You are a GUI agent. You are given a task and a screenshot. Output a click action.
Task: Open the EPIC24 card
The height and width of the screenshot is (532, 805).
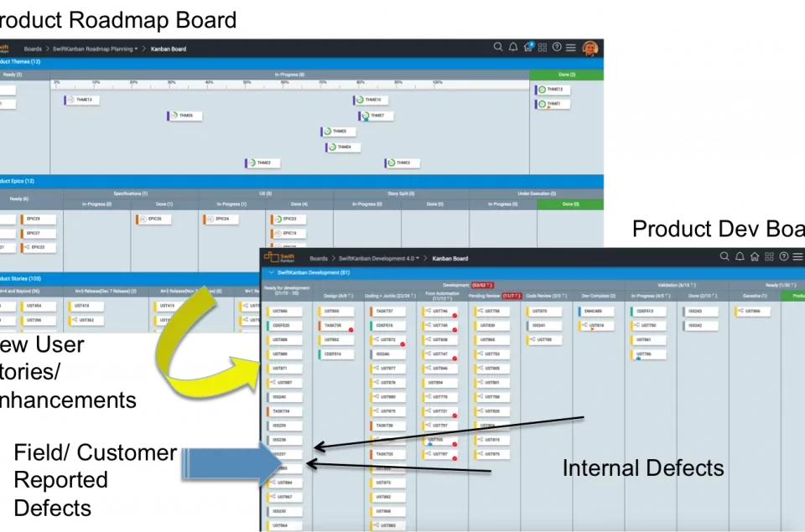[221, 219]
